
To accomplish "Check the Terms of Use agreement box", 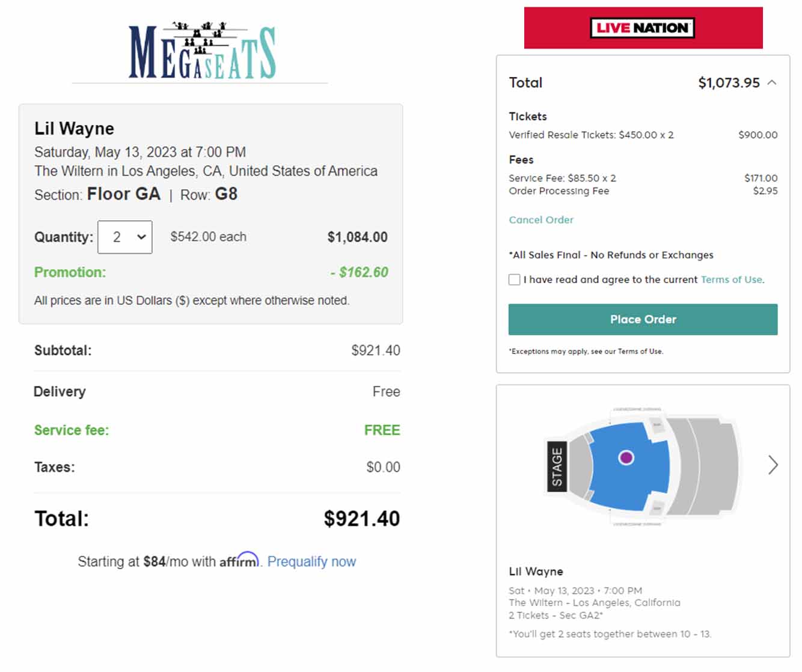I will coord(515,279).
